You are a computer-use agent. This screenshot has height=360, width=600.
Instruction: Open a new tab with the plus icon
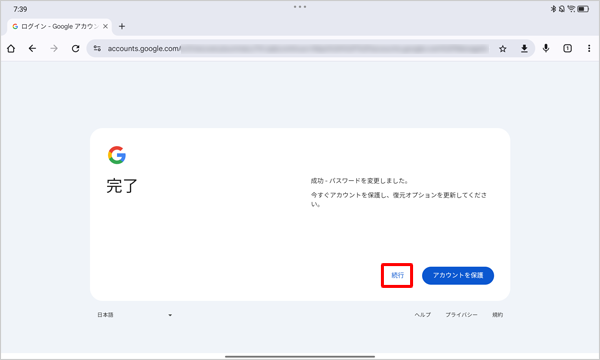tap(122, 26)
